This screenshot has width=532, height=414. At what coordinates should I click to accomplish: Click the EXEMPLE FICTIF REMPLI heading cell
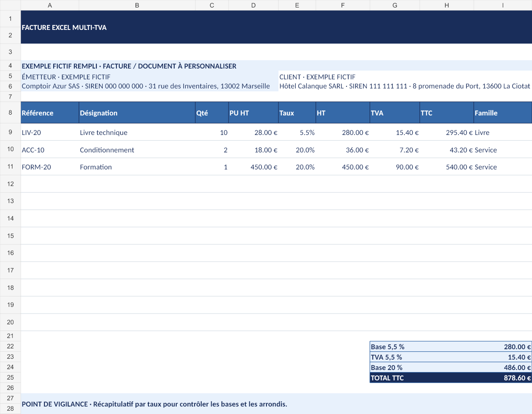click(x=276, y=66)
